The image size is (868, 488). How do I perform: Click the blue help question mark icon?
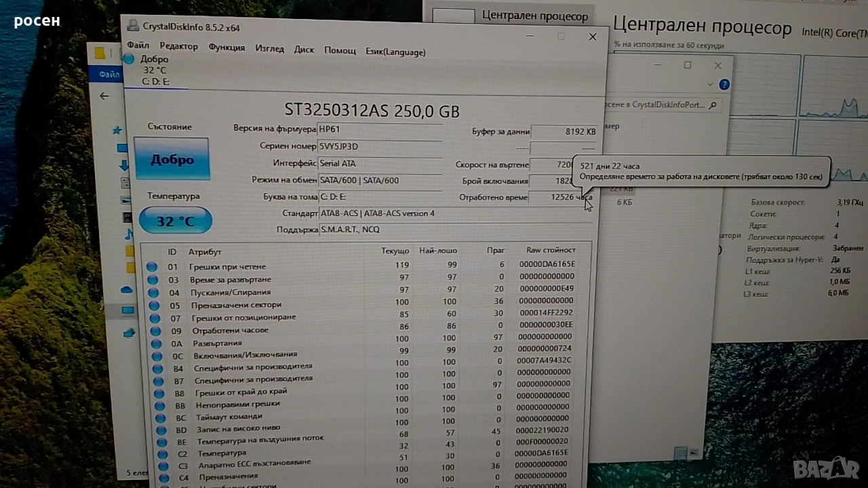(x=724, y=85)
